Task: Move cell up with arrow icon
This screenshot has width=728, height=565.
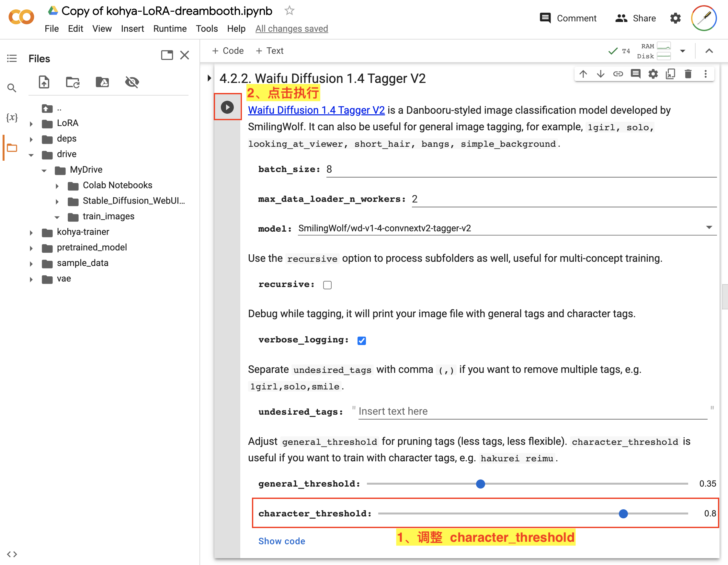Action: point(583,74)
